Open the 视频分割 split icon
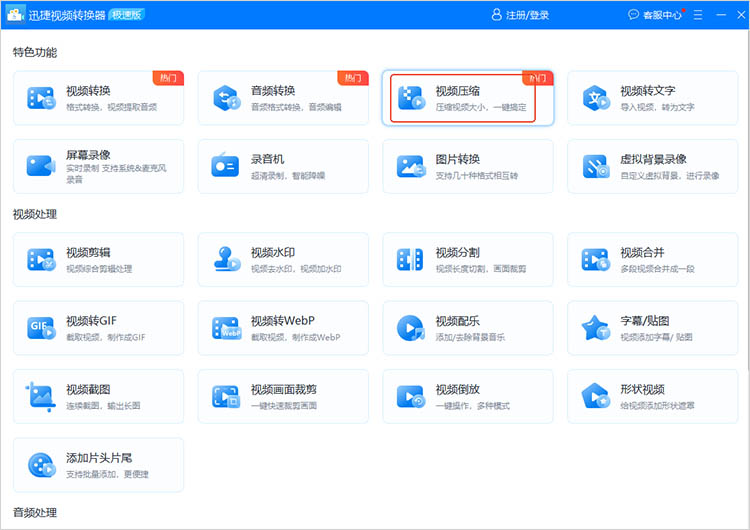The width and height of the screenshot is (750, 530). tap(410, 260)
